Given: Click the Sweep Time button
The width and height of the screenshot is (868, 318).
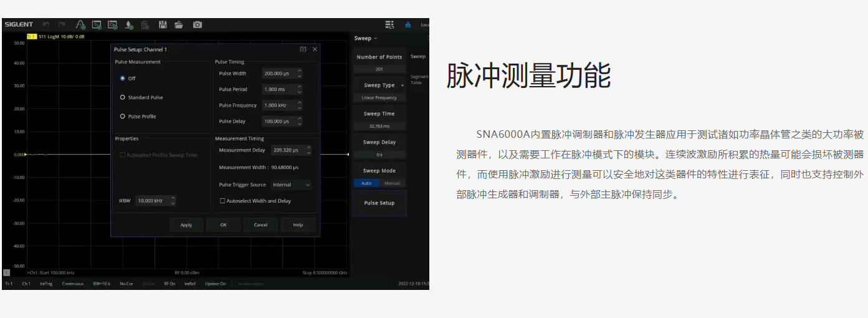Looking at the screenshot, I should (379, 118).
